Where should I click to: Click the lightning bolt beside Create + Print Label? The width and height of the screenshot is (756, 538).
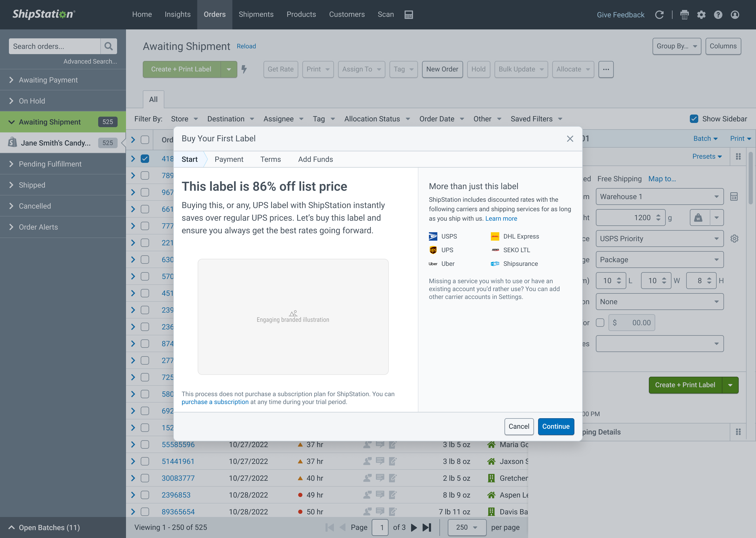click(245, 70)
